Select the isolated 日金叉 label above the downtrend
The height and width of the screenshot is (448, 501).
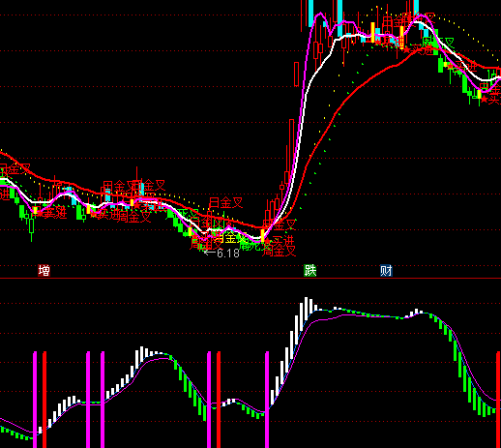coord(225,203)
